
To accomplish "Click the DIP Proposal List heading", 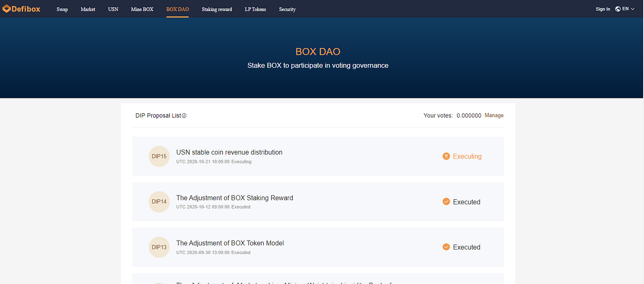I will coord(158,116).
